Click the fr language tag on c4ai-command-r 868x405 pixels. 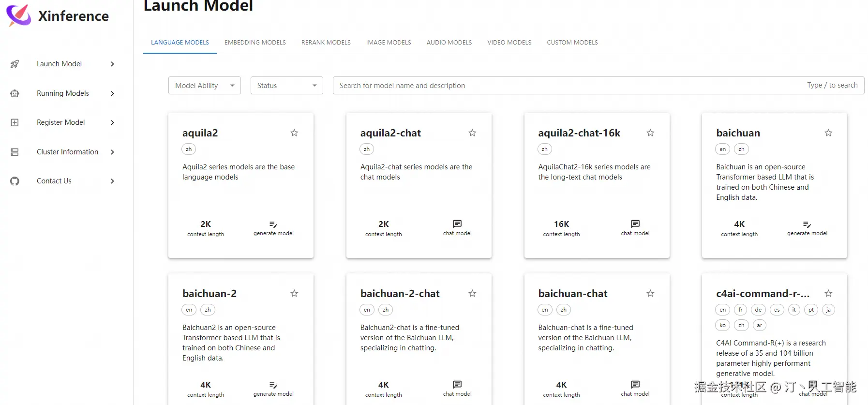(x=740, y=310)
